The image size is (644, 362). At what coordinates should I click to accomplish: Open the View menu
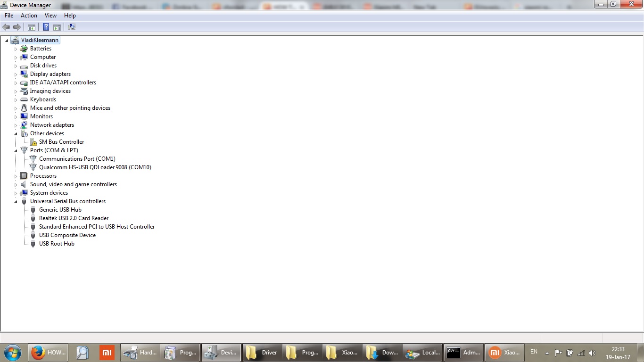click(50, 16)
